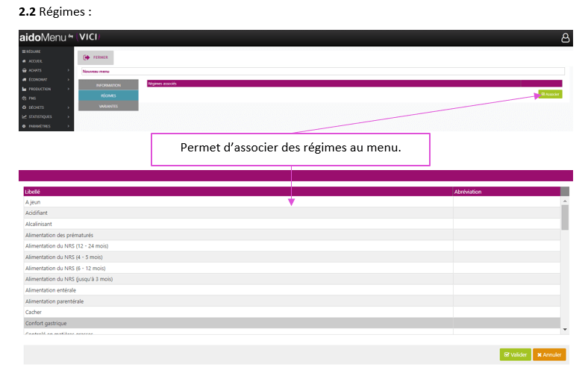Screen dimensions: 588x373
Task: Expand the Production submenu chevron
Action: (68, 89)
